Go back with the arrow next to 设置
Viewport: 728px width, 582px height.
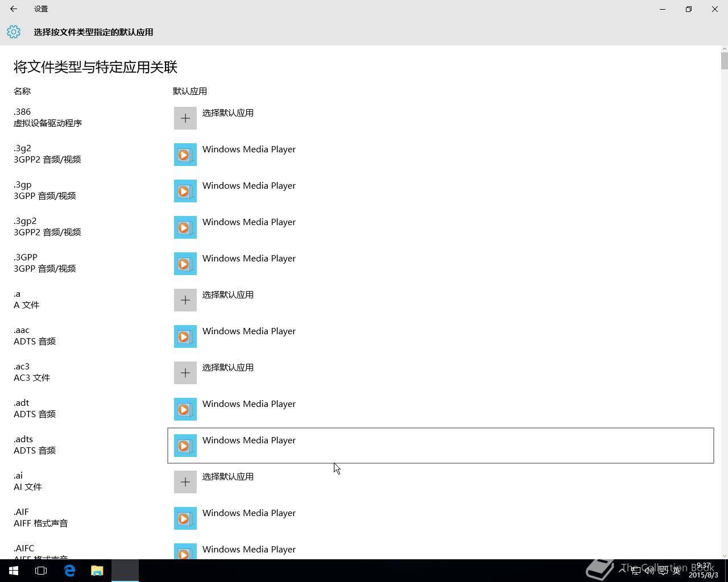coord(14,9)
